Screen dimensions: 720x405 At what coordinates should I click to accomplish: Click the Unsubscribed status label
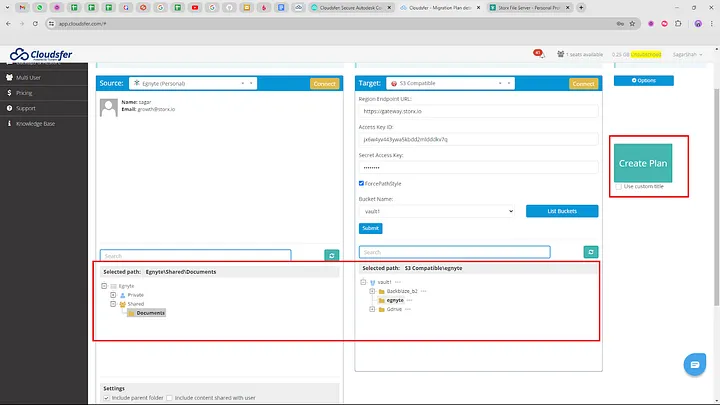(646, 54)
